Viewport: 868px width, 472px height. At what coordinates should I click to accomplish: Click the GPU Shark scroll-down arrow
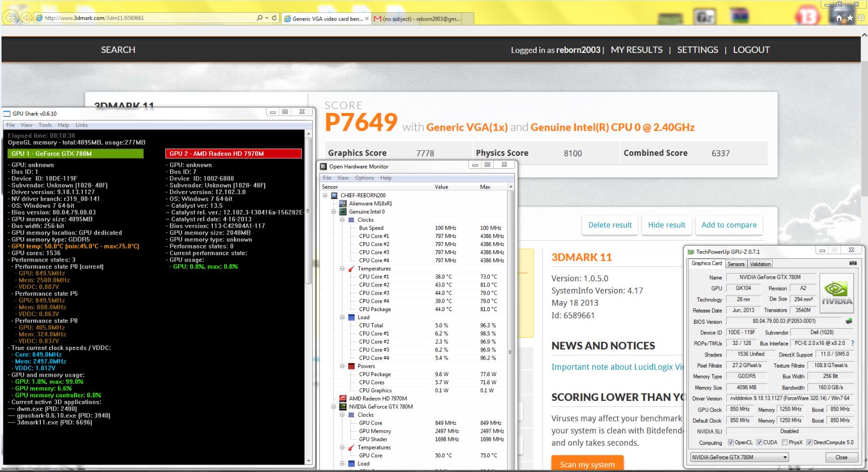pyautogui.click(x=309, y=461)
